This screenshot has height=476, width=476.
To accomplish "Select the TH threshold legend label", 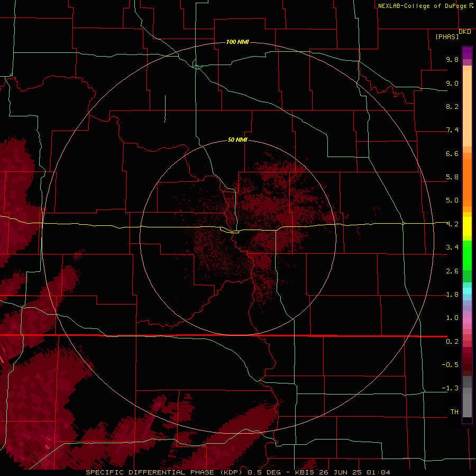I will click(x=454, y=412).
